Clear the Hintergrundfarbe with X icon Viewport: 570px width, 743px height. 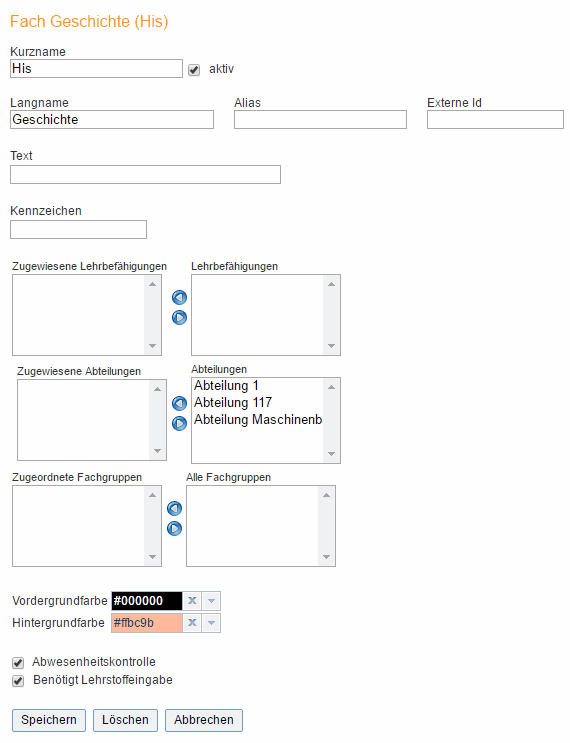192,622
